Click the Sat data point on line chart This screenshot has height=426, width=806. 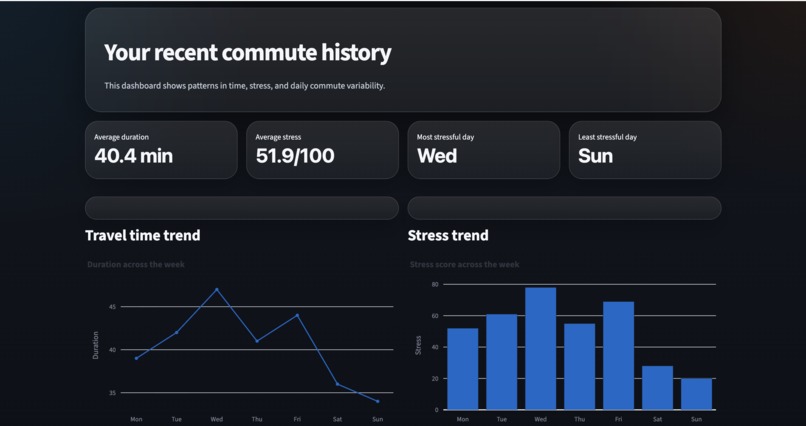tap(337, 384)
